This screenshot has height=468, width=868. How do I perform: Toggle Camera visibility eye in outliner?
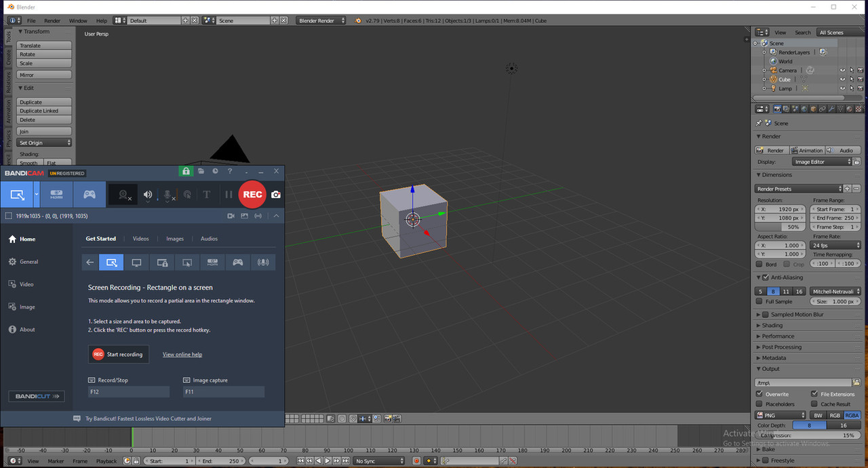(843, 70)
